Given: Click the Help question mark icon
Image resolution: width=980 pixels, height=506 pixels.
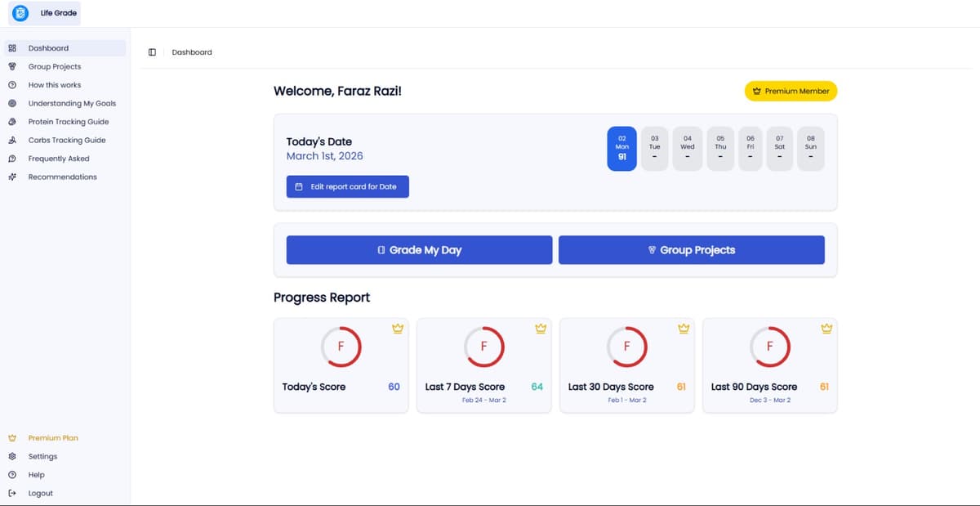Looking at the screenshot, I should pos(12,475).
